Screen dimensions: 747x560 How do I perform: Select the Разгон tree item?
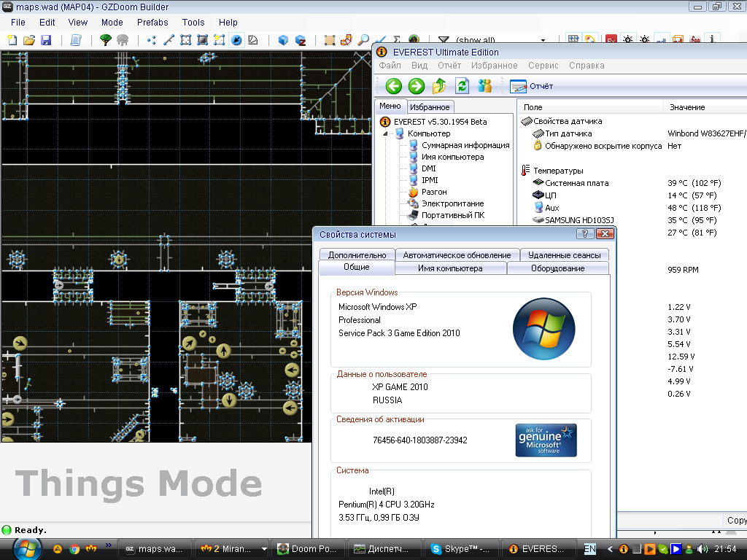point(434,192)
